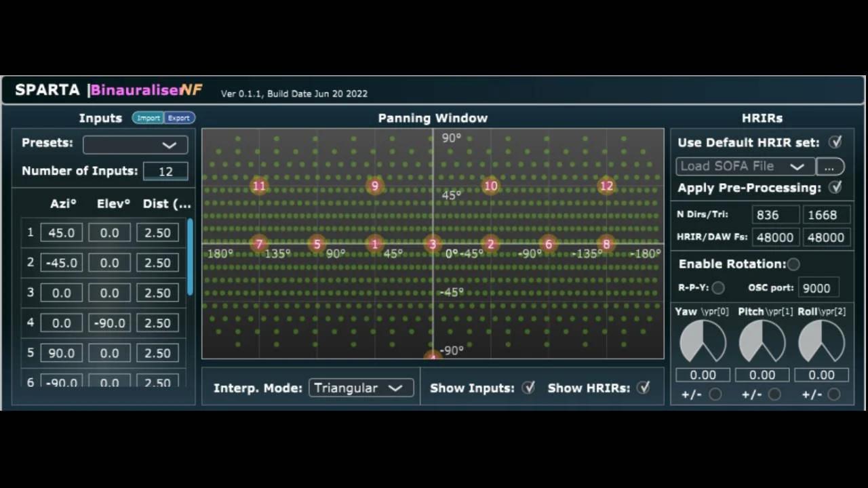Toggle the Pitch +/- flip option

774,394
